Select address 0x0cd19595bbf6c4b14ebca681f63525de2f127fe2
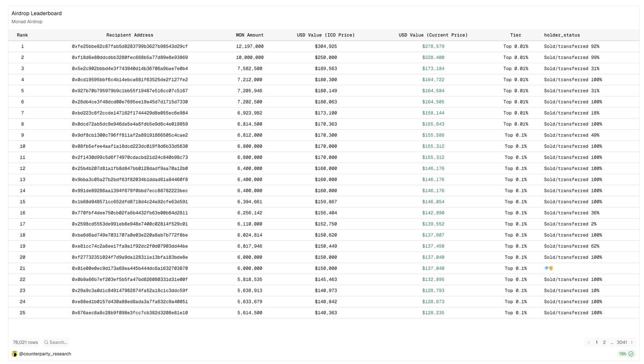Viewport: 644px width, 364px height. (130, 80)
